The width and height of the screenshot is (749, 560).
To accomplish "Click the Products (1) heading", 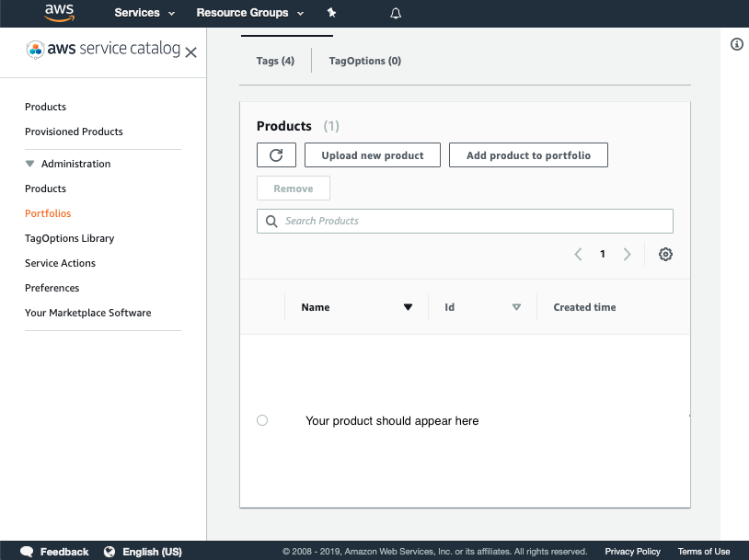I will (298, 126).
